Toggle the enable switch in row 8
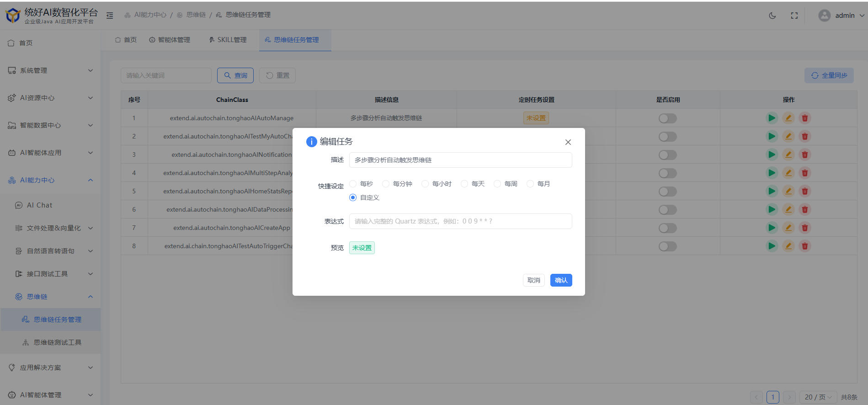868x405 pixels. 667,246
